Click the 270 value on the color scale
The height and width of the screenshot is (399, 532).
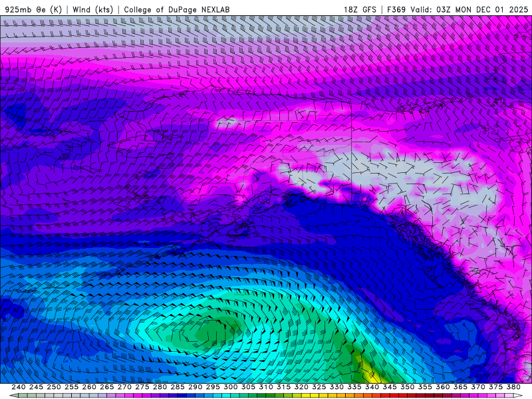click(124, 387)
